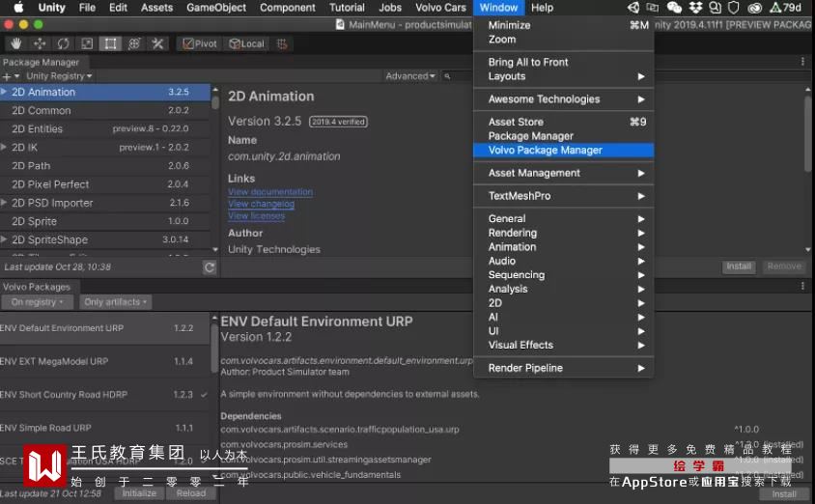Choose Volvo Package Manager menu item
Screen dimensions: 815x504
click(x=563, y=151)
